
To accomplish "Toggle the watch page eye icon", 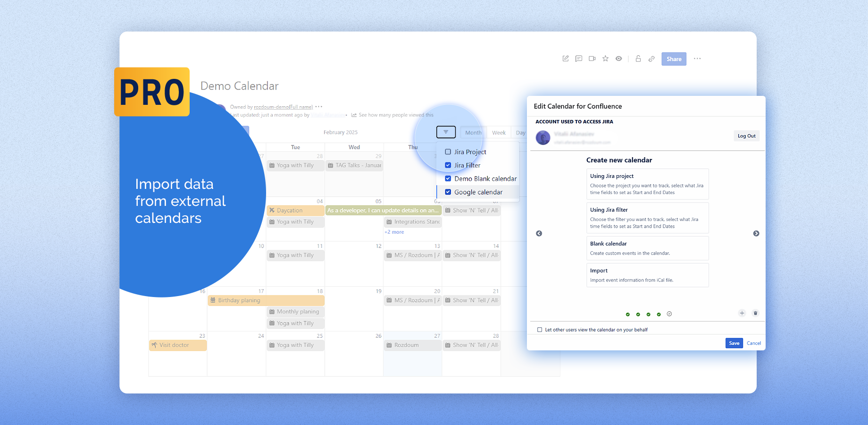I will 618,59.
